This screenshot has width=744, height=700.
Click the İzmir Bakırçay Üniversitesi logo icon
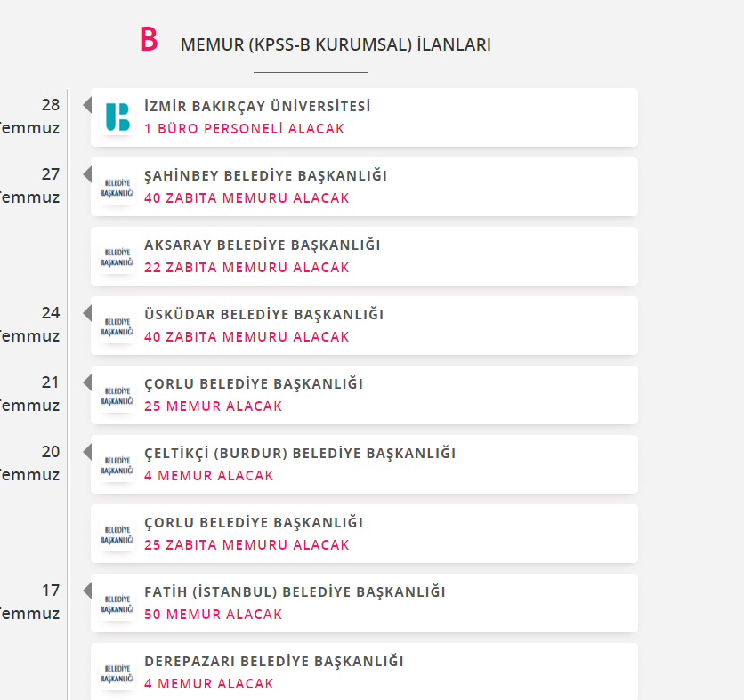(117, 117)
